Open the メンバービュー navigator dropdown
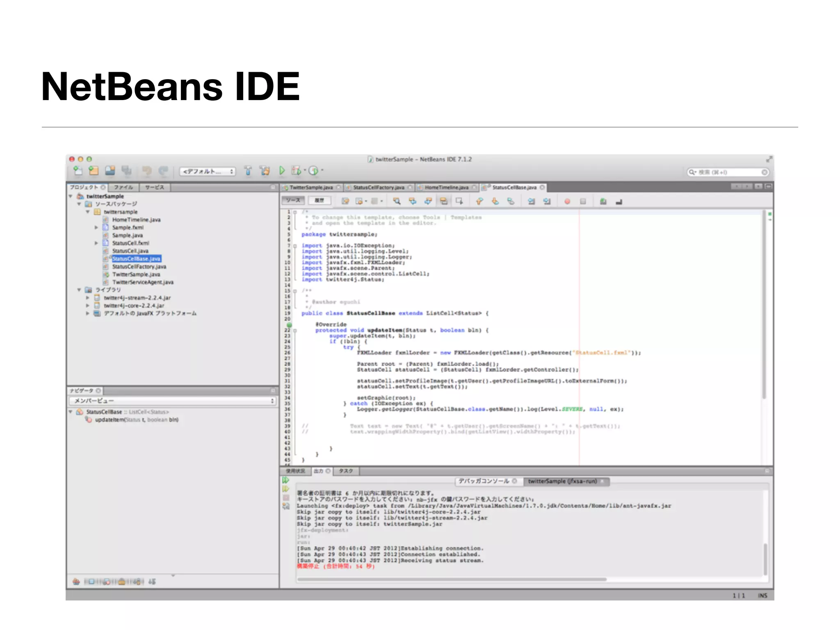840x630 pixels. pyautogui.click(x=173, y=401)
